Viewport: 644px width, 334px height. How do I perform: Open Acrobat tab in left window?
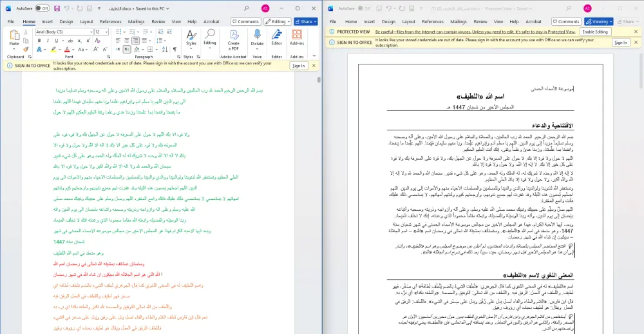[211, 22]
